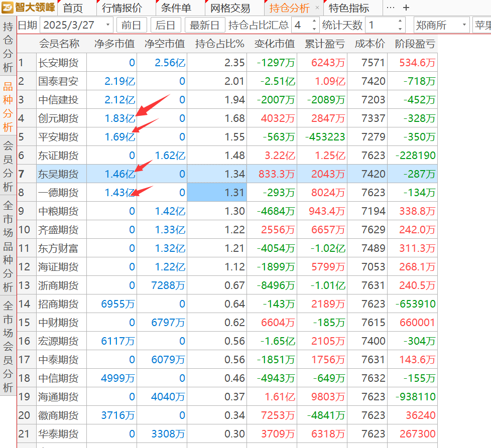The height and width of the screenshot is (448, 491).
Task: Open the 郑商所 exchange dropdown
Action: pos(441,25)
